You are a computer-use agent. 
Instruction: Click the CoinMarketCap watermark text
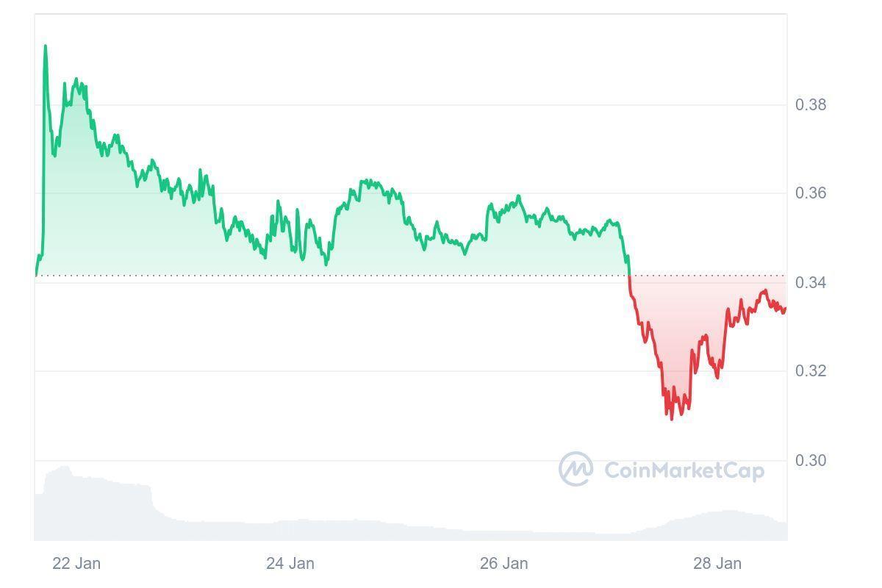coord(684,470)
